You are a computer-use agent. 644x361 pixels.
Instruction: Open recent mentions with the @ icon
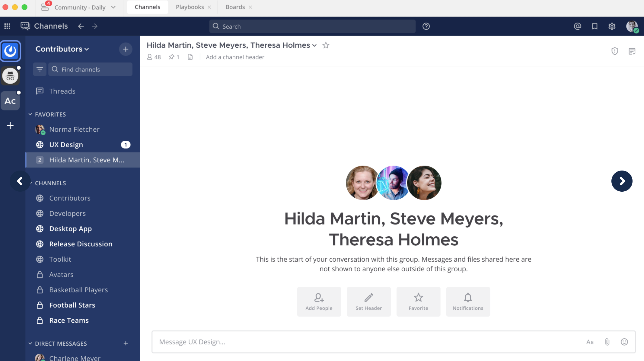click(578, 26)
